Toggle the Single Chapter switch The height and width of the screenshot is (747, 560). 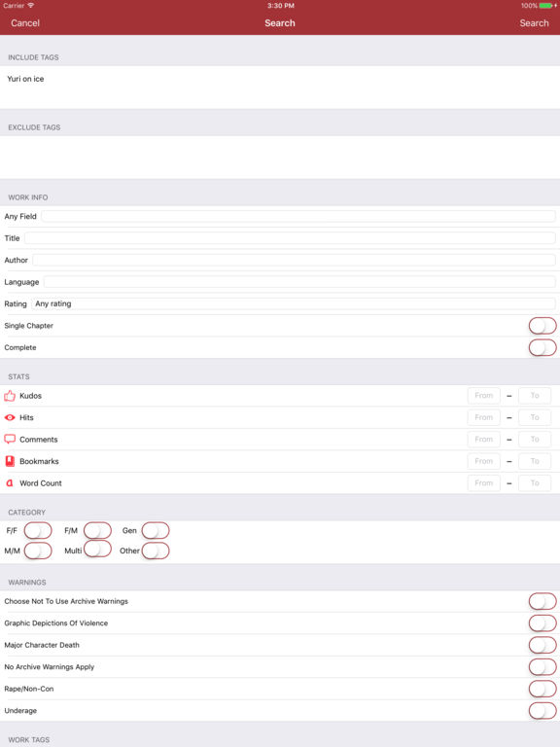coord(542,326)
